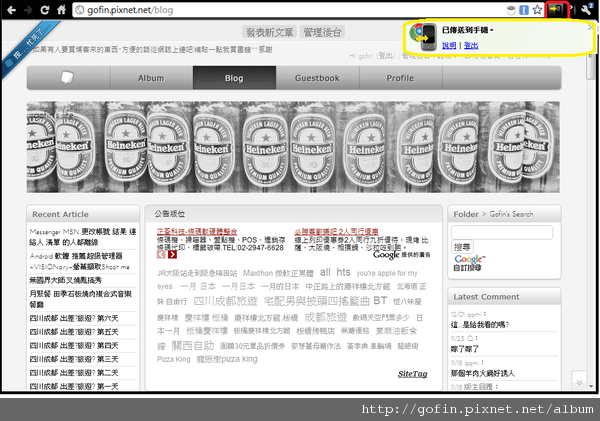Viewport: 600px width, 421px height.
Task: Click the Chrome to Phone extension icon
Action: (556, 10)
